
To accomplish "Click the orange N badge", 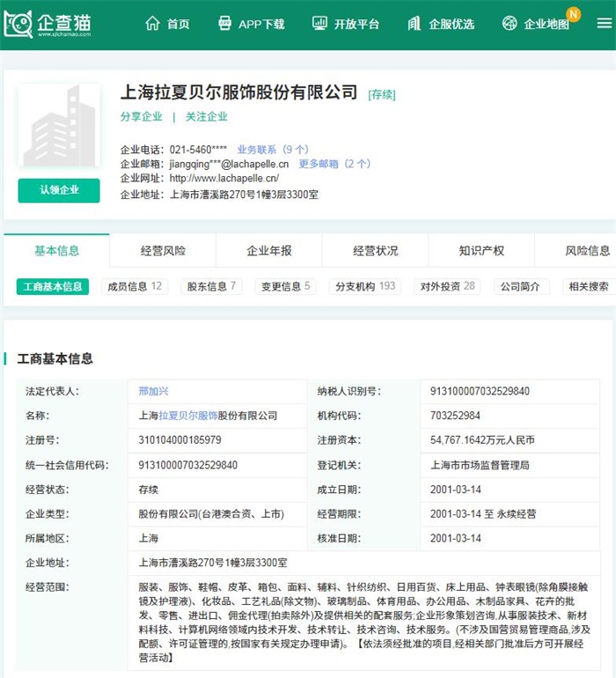I will click(574, 14).
